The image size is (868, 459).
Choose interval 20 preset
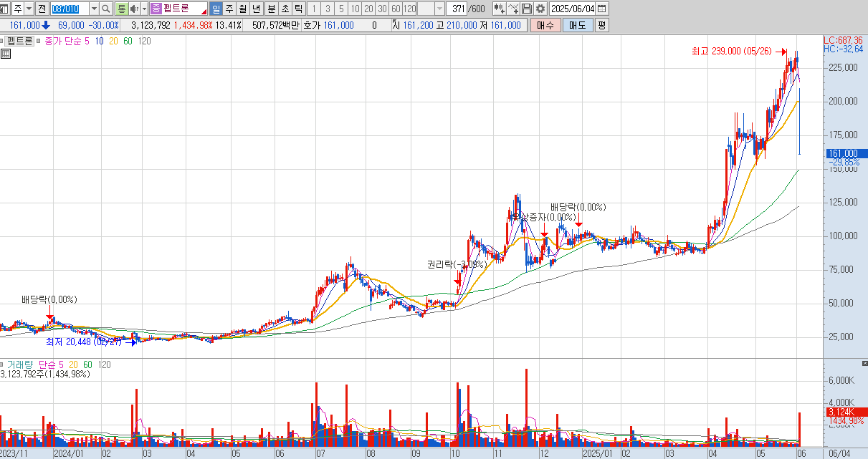[368, 9]
